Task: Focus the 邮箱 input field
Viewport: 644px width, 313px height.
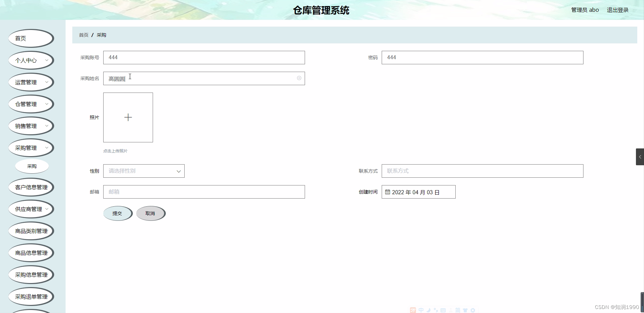Action: coord(204,192)
